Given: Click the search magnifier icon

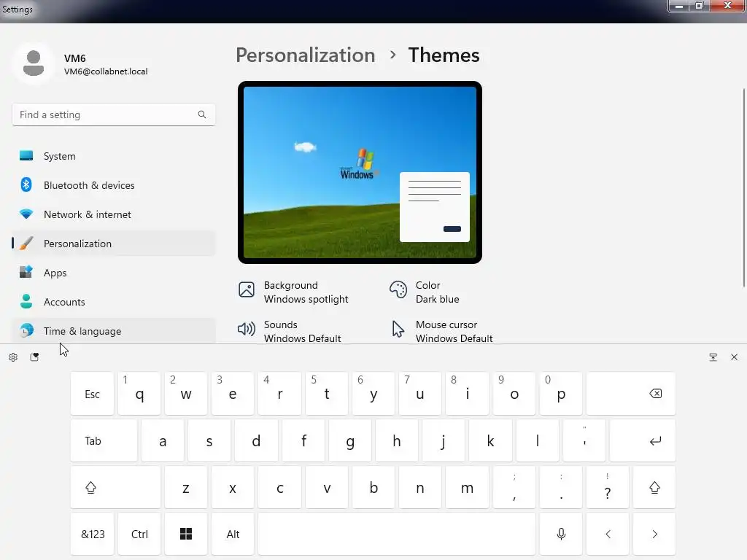Looking at the screenshot, I should click(202, 114).
